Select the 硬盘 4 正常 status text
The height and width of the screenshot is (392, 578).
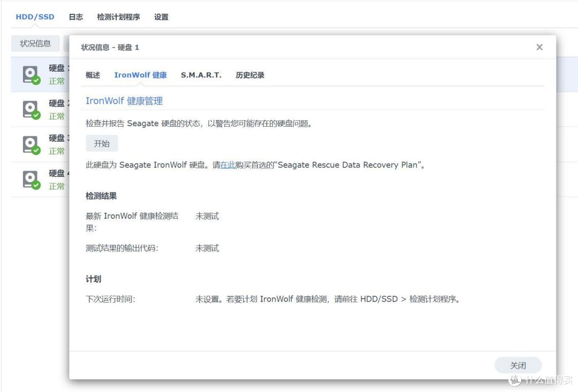click(x=57, y=187)
